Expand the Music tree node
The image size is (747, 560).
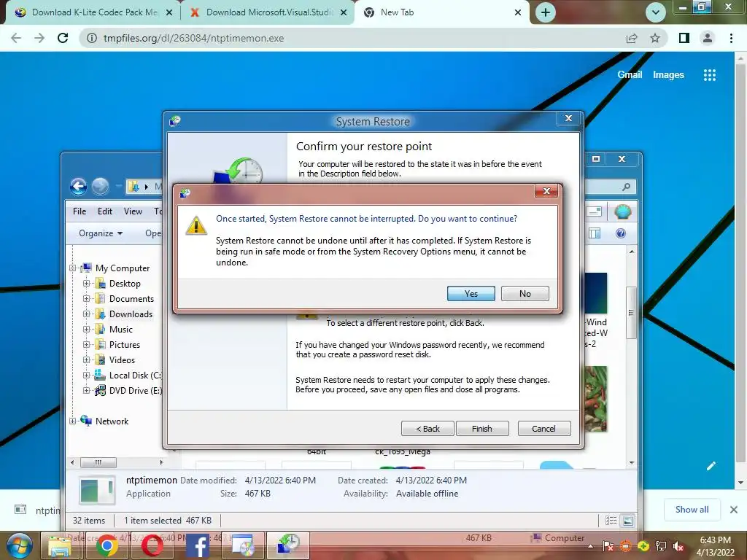(86, 329)
